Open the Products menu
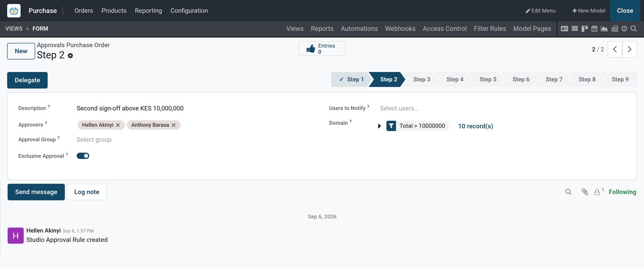644x268 pixels. coord(114,11)
